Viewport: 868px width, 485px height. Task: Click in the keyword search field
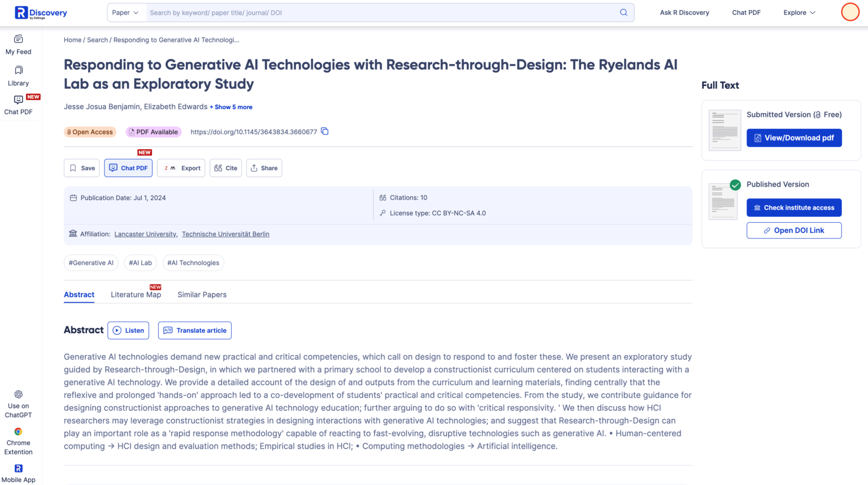coord(379,12)
